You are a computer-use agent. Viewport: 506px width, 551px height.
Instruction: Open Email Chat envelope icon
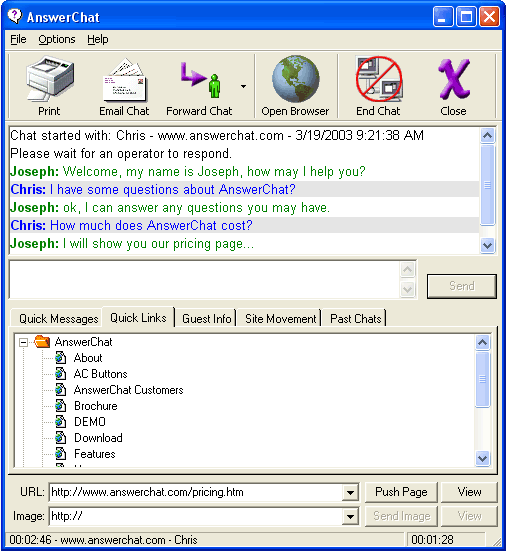click(124, 80)
